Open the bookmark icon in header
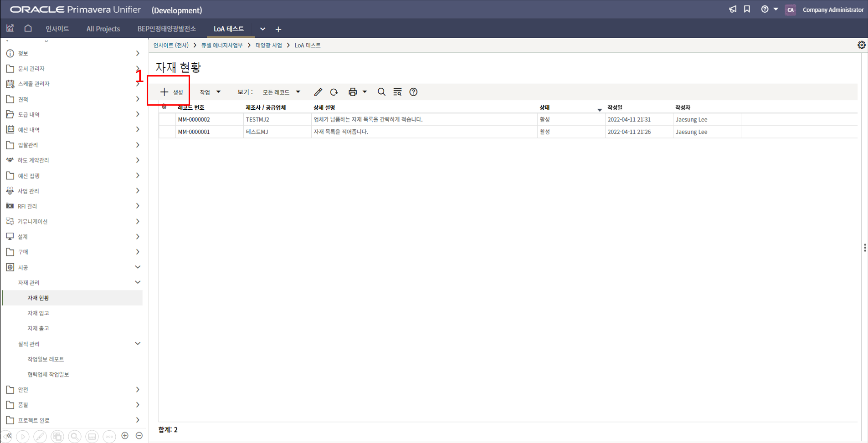Viewport: 868px width, 443px height. pyautogui.click(x=747, y=9)
